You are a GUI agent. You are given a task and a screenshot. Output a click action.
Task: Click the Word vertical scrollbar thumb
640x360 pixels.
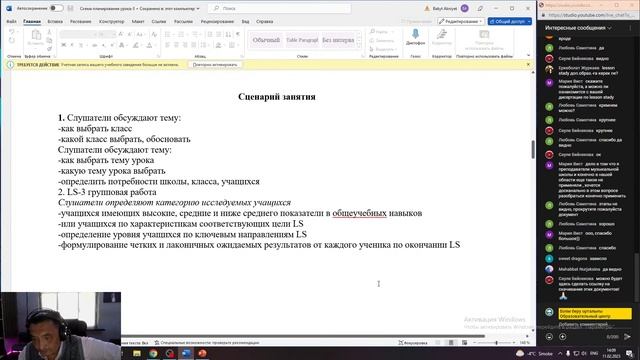tap(533, 149)
